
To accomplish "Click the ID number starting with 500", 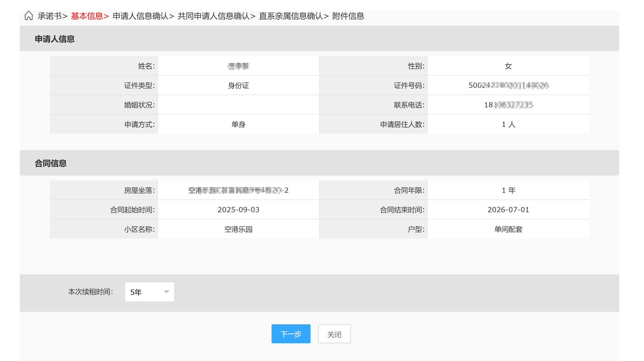I will tap(508, 85).
